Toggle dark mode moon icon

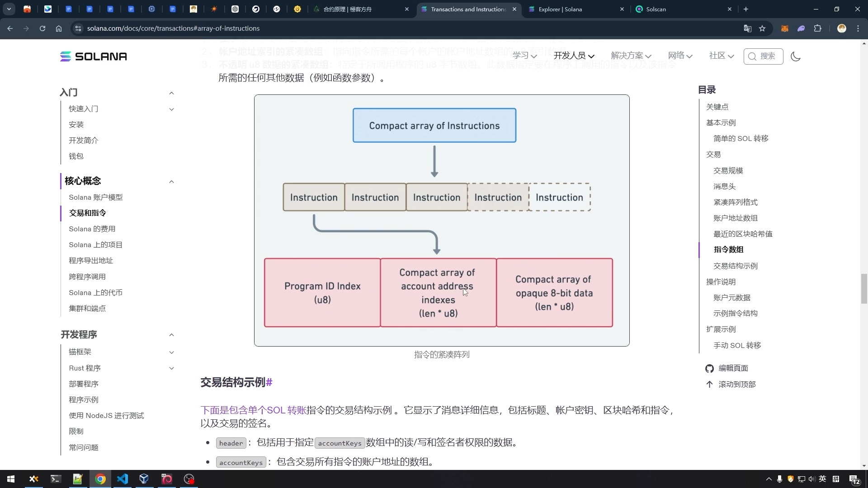tap(796, 56)
